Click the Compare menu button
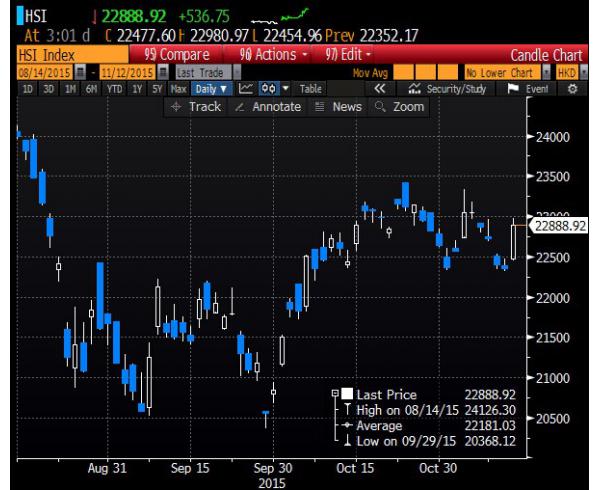601x490 pixels. click(x=177, y=55)
